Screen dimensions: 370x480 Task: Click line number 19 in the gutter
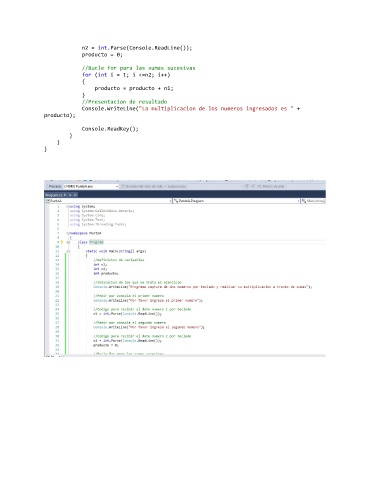point(57,287)
